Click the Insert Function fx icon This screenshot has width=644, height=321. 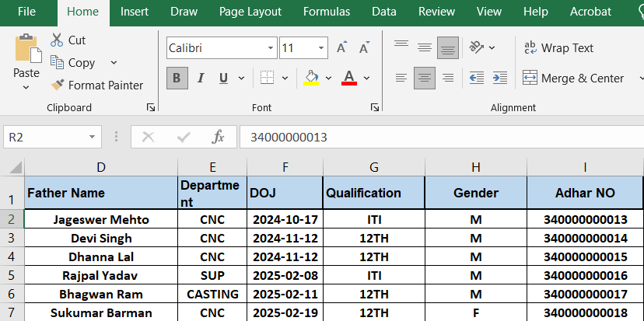tap(219, 138)
